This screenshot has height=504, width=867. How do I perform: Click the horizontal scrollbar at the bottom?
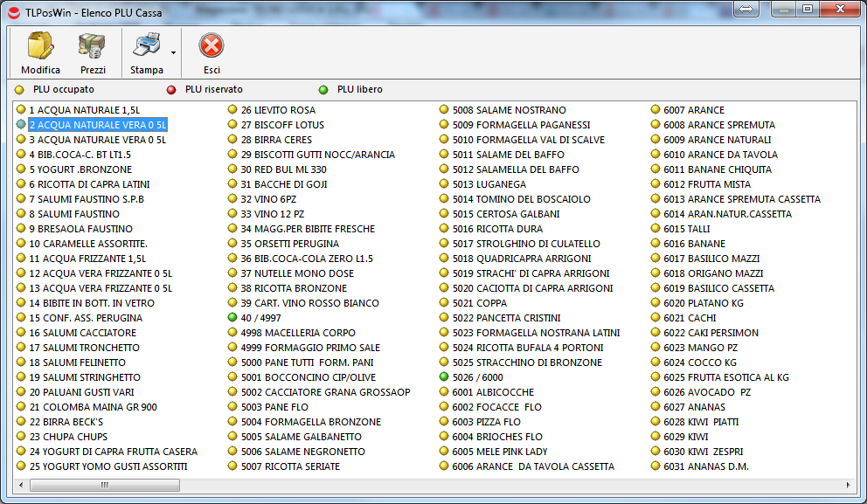(105, 484)
